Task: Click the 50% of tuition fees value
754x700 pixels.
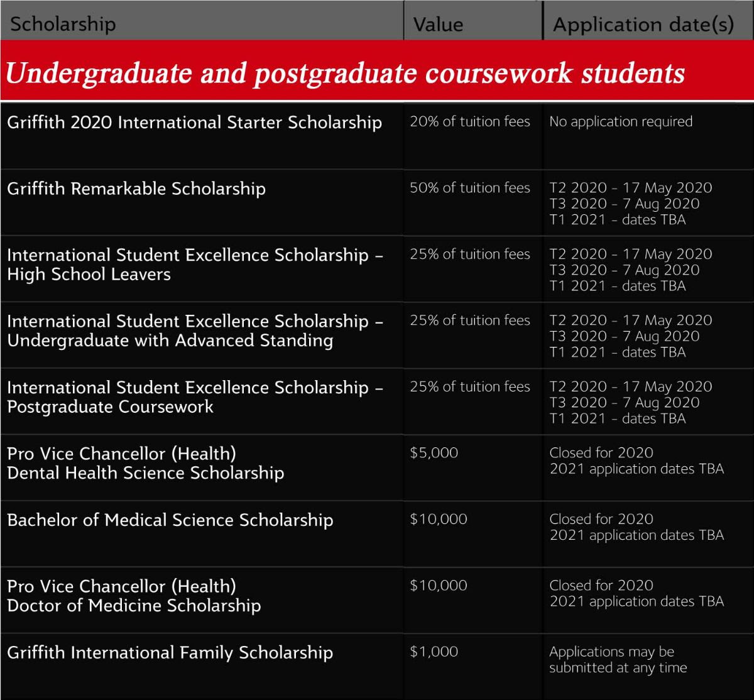Action: (x=470, y=188)
